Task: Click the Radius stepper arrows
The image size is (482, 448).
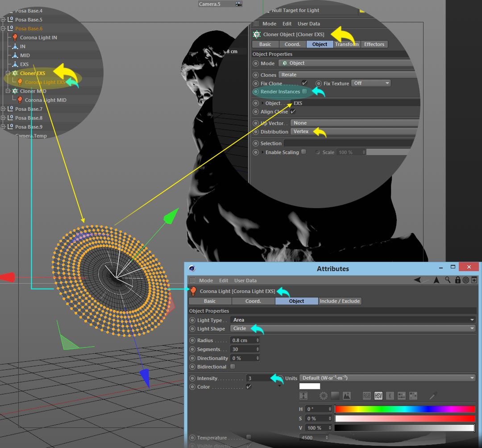Action: (x=258, y=340)
